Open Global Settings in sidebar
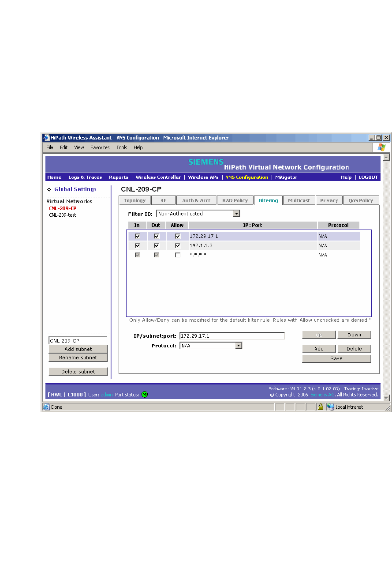Screen dimensions: 392x580 75,189
